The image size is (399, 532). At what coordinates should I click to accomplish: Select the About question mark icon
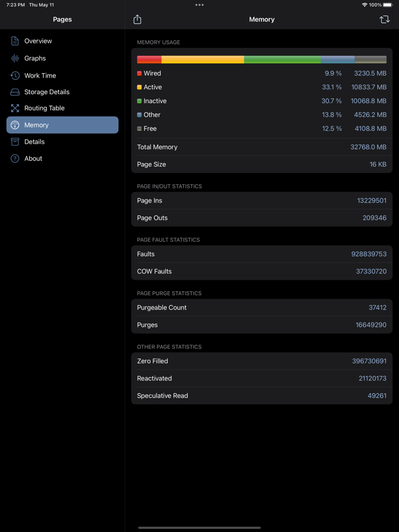pyautogui.click(x=15, y=159)
